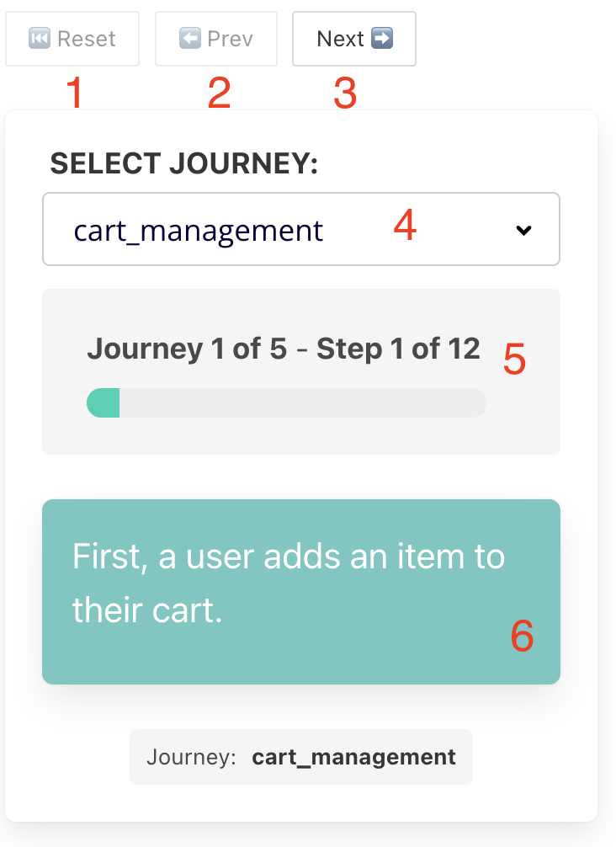Click the rewind icon on Reset button
The height and width of the screenshot is (847, 616).
click(x=40, y=39)
